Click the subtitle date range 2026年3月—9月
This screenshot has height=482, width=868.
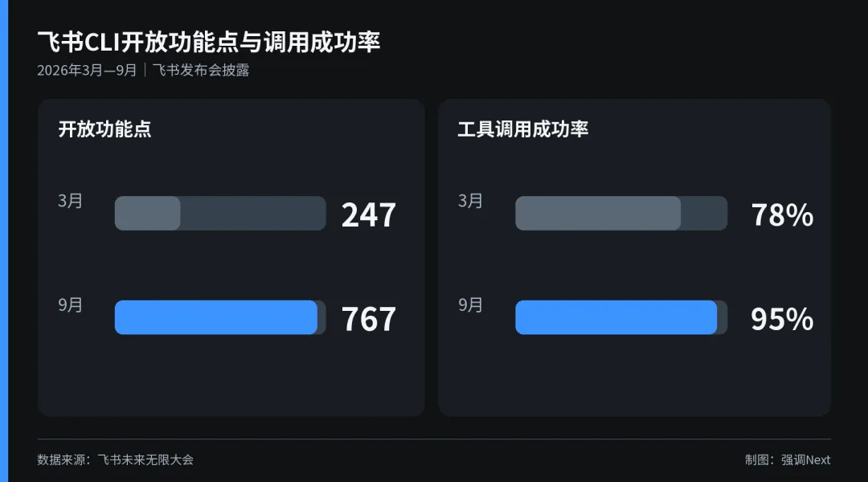click(87, 70)
